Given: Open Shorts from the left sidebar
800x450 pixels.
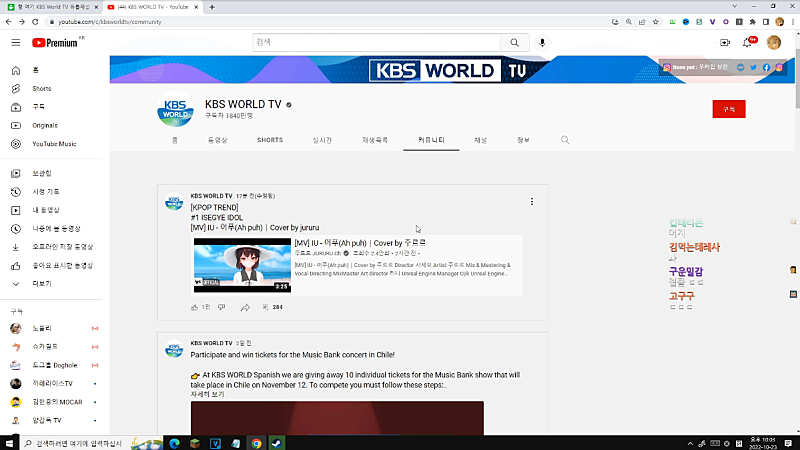Looking at the screenshot, I should pos(40,89).
